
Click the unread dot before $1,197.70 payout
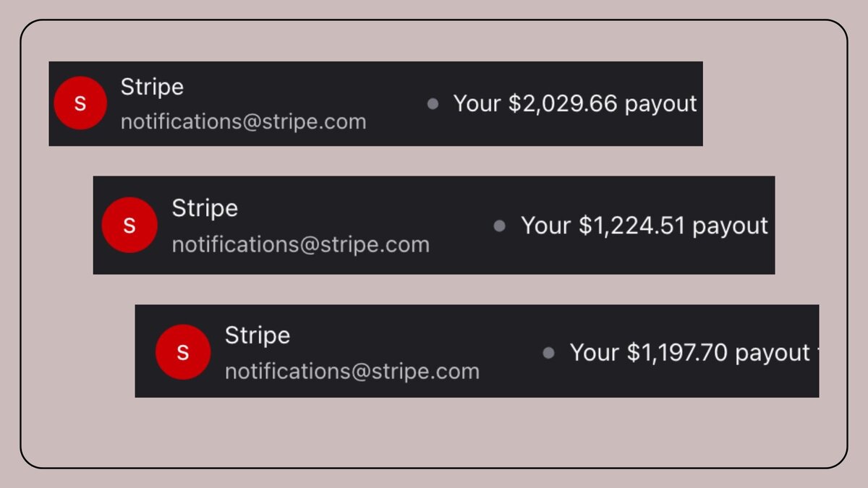548,353
